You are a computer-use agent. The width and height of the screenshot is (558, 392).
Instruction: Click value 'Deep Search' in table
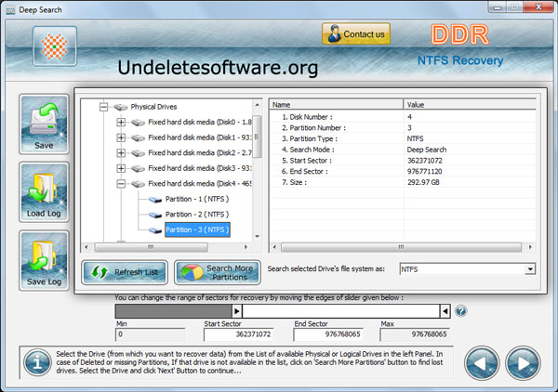pos(427,150)
